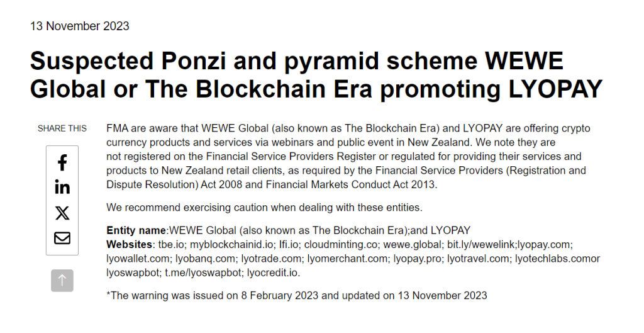Click the t.me/lyoswapbot entry
644x333 pixels.
point(203,273)
